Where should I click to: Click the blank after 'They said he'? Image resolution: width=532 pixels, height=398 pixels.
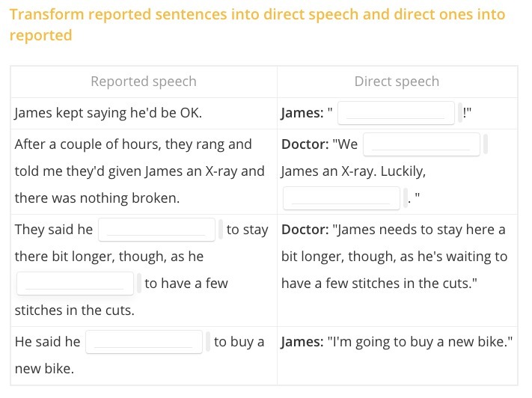[x=156, y=230]
